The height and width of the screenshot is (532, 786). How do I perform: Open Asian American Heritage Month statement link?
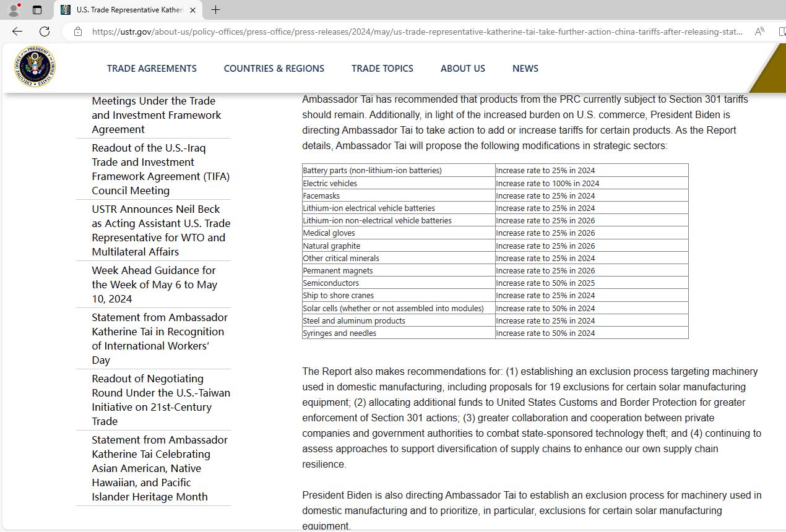(160, 468)
